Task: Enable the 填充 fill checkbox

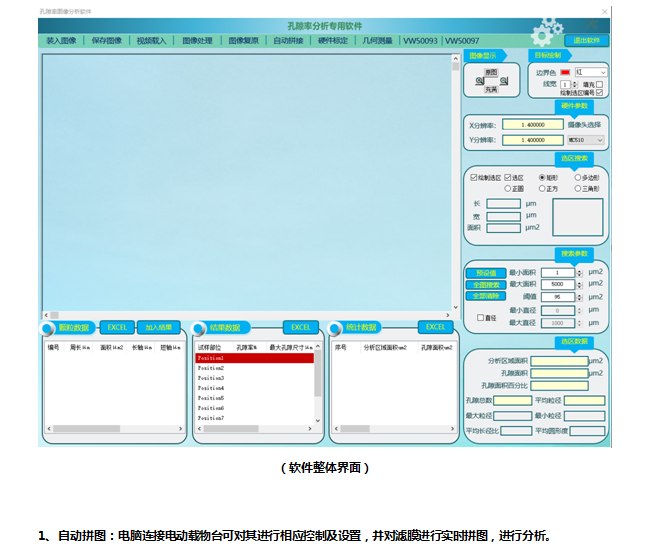Action: [599, 84]
